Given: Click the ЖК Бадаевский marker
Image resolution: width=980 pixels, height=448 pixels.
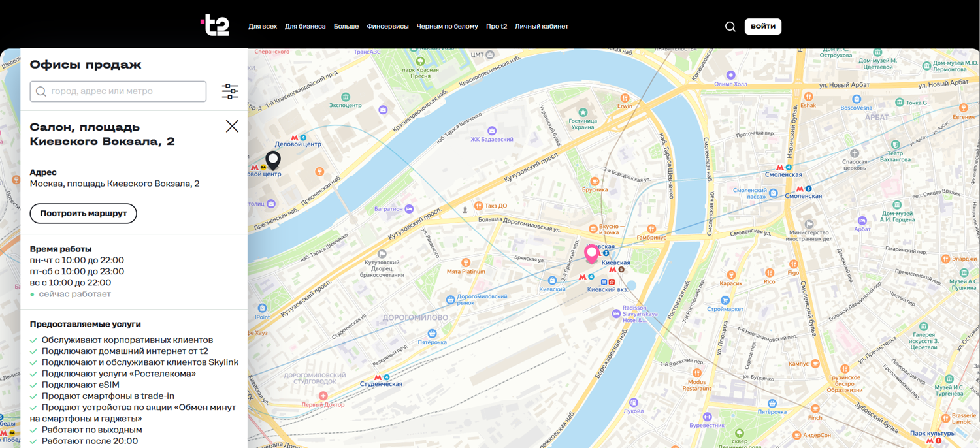Looking at the screenshot, I should (x=492, y=131).
